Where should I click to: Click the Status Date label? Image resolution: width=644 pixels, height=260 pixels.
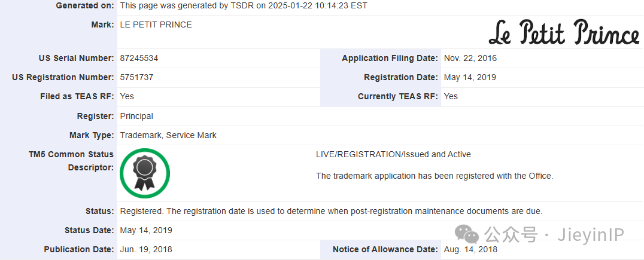[x=89, y=231]
